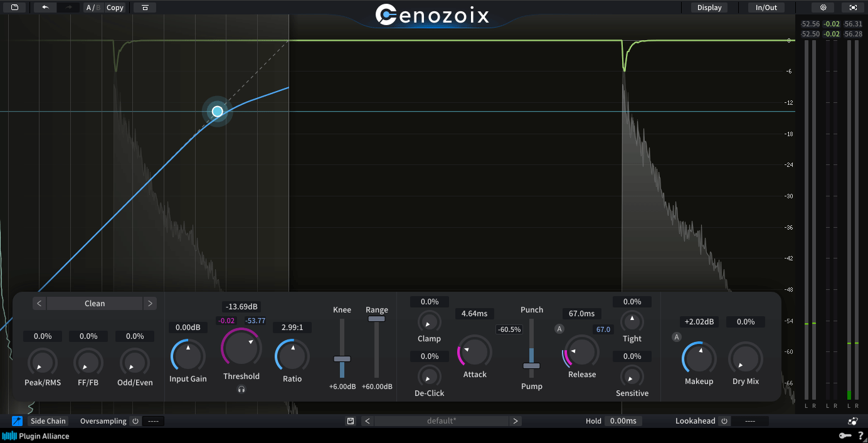
Task: Click the help question mark icon
Action: pyautogui.click(x=861, y=436)
